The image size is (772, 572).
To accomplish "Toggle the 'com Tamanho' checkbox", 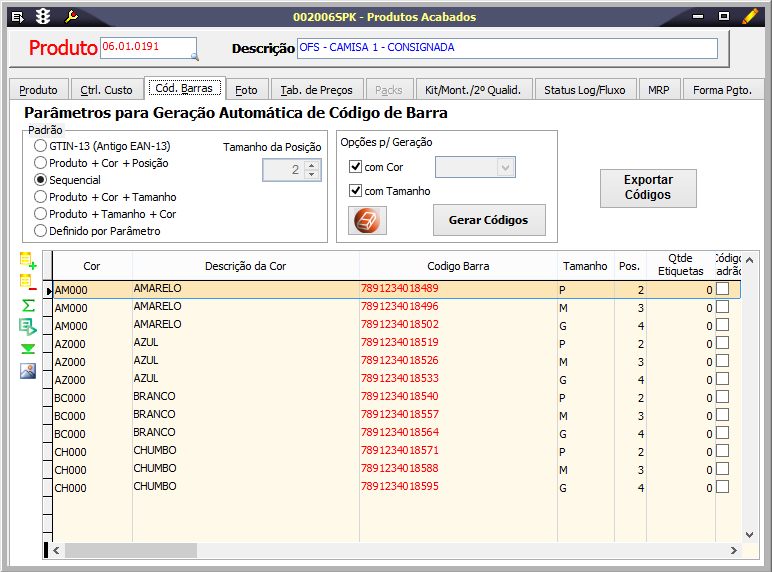I will click(355, 191).
